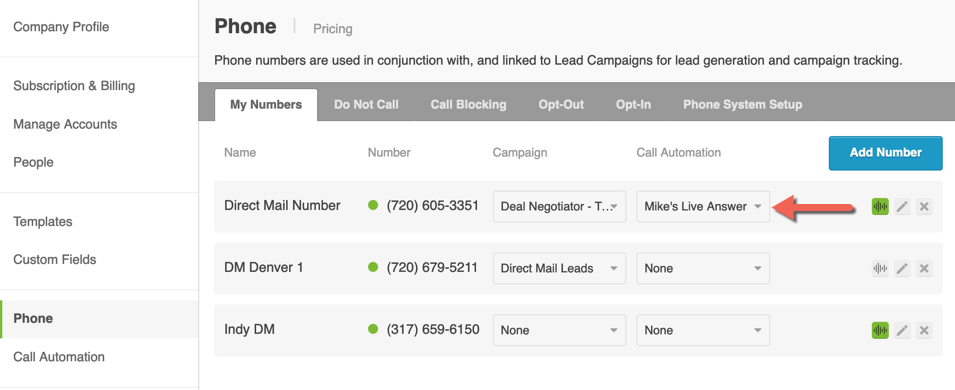Select the Phone System Setup tab
This screenshot has width=955, height=390.
742,104
